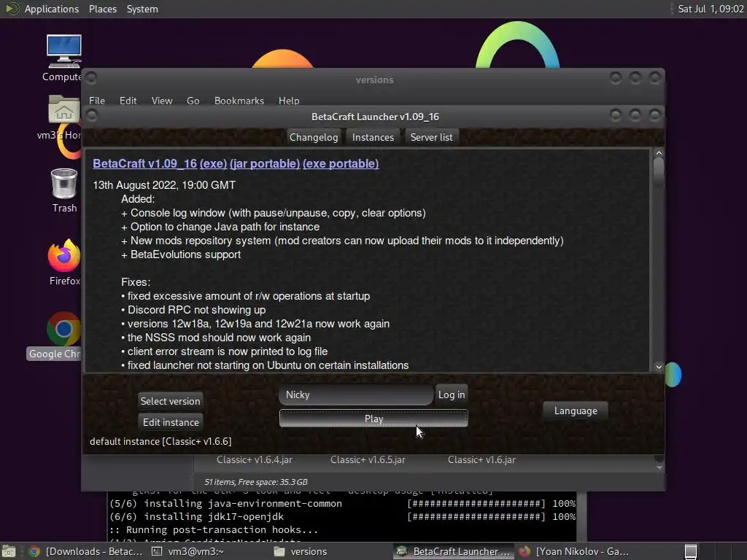747x560 pixels.
Task: Open Go menu in versions window
Action: click(193, 101)
